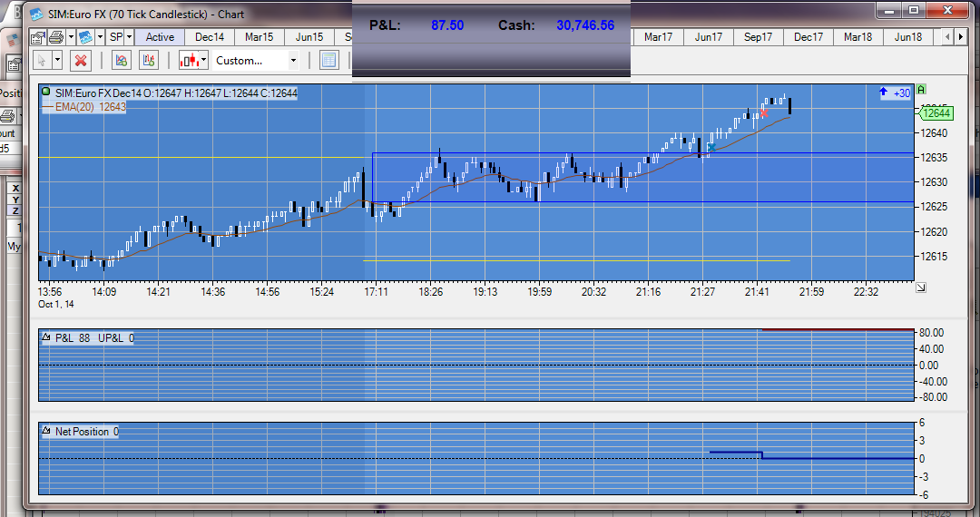
Task: Open the Custom... timeframe combo box
Action: pyautogui.click(x=256, y=61)
